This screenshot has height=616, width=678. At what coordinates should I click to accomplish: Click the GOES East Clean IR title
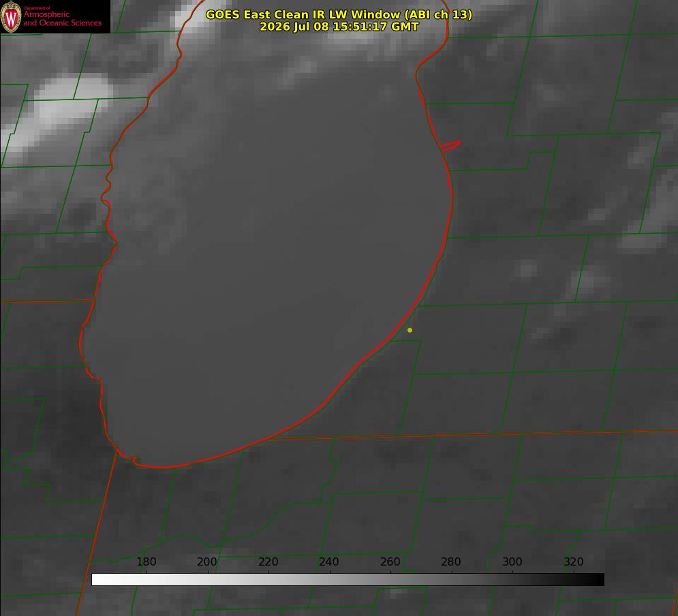(339, 14)
